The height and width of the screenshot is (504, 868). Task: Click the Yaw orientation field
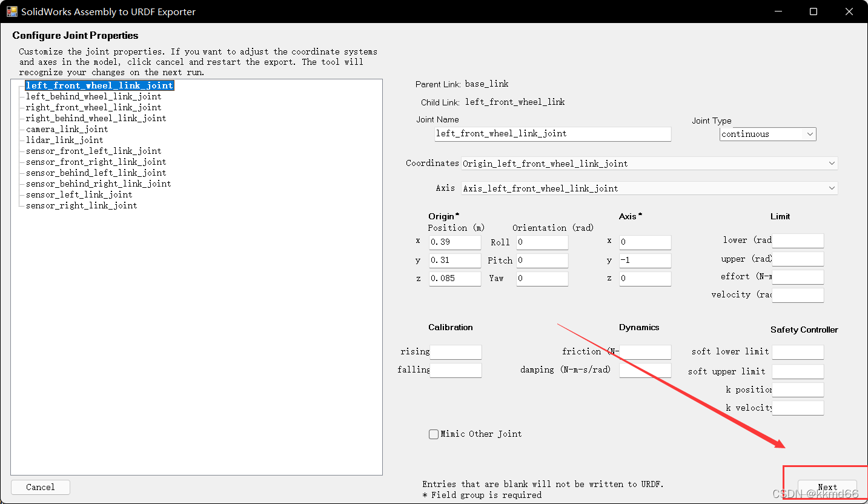point(542,279)
